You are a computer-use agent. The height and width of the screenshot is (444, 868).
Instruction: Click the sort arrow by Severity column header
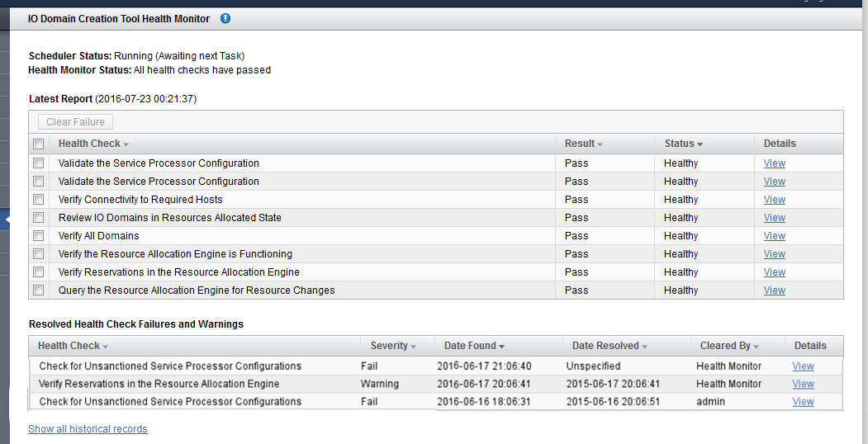(413, 347)
